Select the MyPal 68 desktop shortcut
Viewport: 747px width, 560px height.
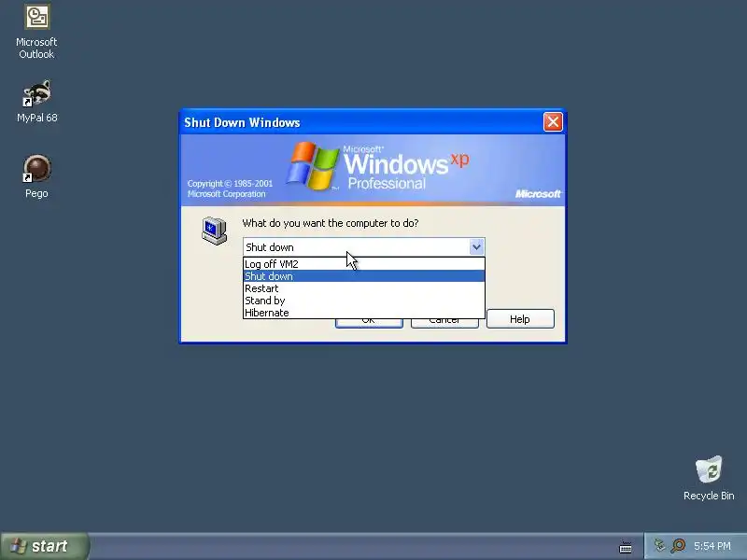pyautogui.click(x=36, y=102)
